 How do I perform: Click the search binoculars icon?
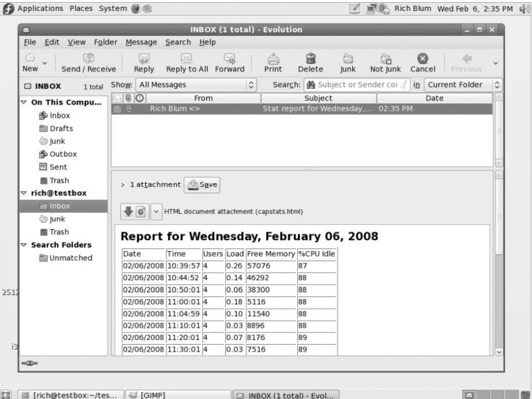pos(311,85)
